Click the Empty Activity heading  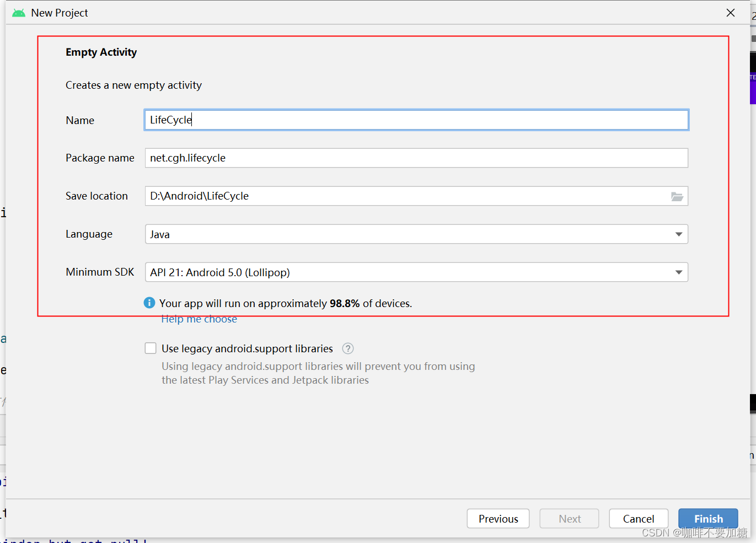[101, 52]
